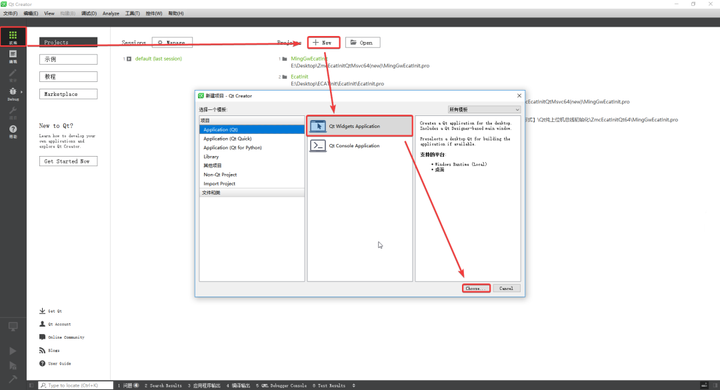Click the Get Qt download icon
Image resolution: width=720 pixels, height=390 pixels.
(42, 311)
